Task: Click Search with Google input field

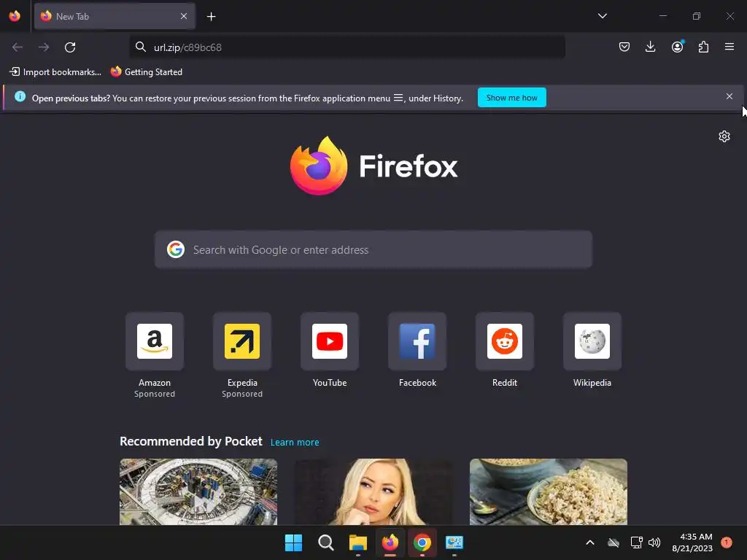Action: (x=373, y=250)
